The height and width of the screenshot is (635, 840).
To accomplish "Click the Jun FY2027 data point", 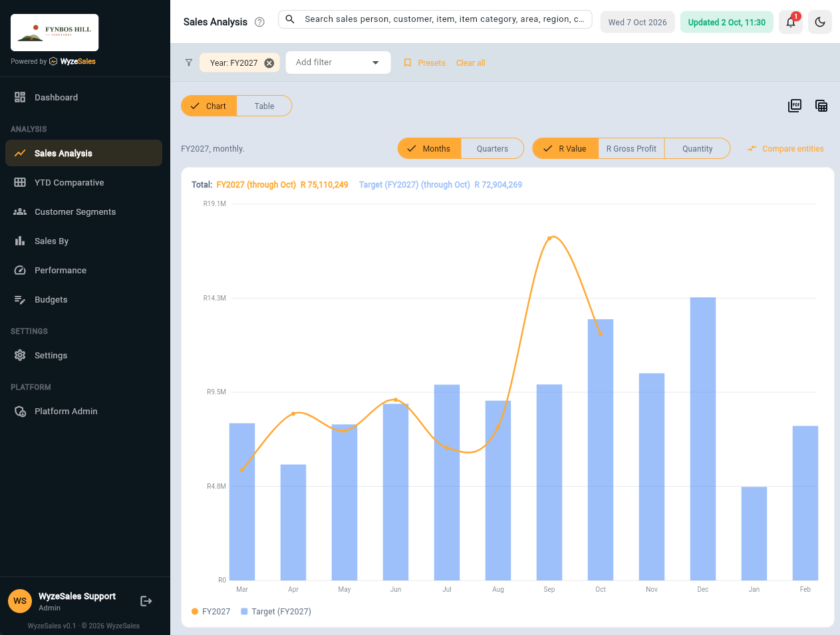I will click(x=396, y=400).
